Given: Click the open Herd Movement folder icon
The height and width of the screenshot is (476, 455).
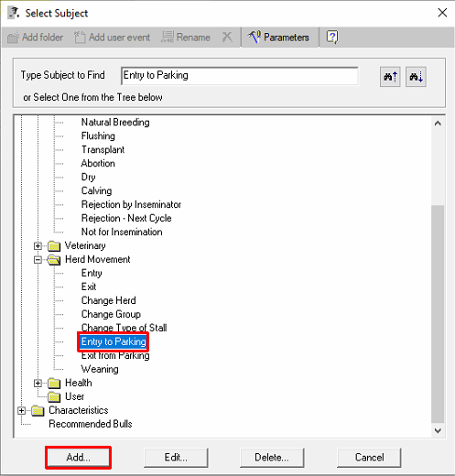Looking at the screenshot, I should (x=54, y=260).
